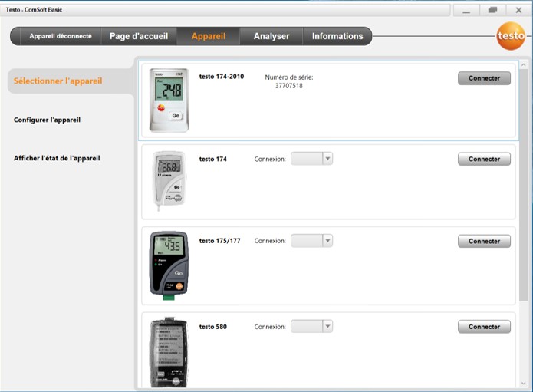Choose Sélectionner l'appareil in the sidebar
533x392 pixels.
(58, 81)
